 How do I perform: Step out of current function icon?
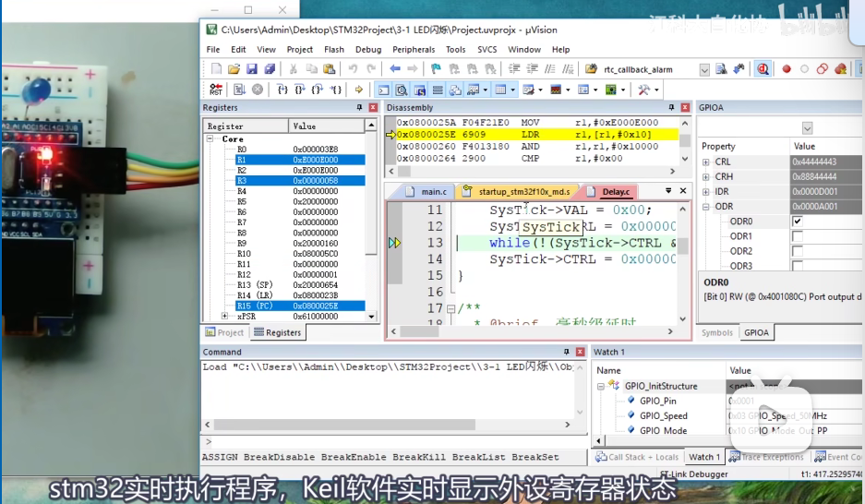(318, 90)
